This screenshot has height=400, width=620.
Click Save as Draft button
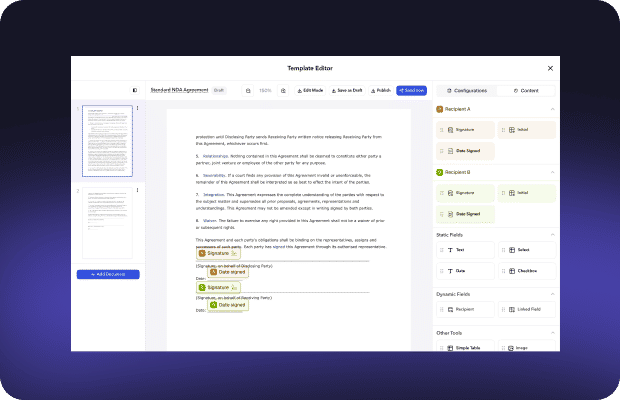click(x=347, y=91)
